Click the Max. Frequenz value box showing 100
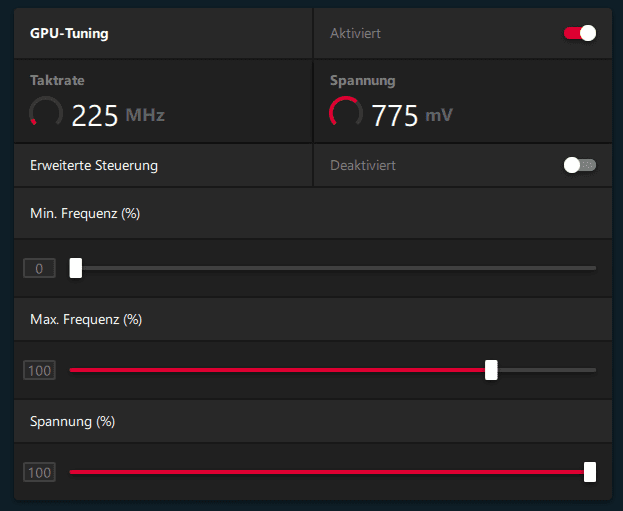623x511 pixels. click(39, 370)
